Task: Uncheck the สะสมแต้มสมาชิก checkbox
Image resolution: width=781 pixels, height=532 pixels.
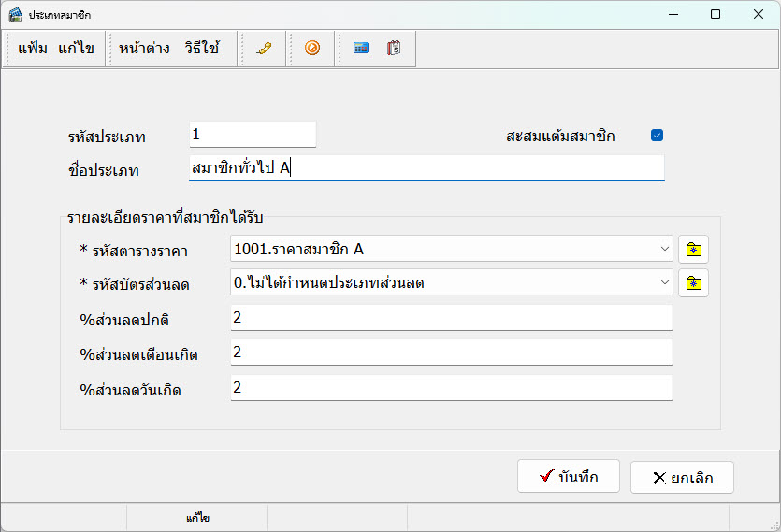Action: [657, 136]
